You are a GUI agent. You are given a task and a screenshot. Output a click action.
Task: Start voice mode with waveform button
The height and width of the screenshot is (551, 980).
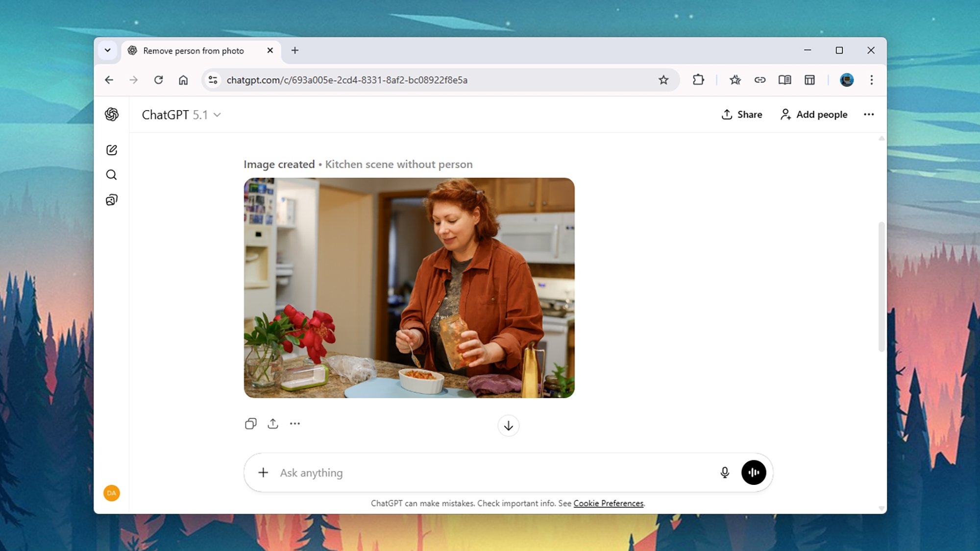tap(753, 473)
